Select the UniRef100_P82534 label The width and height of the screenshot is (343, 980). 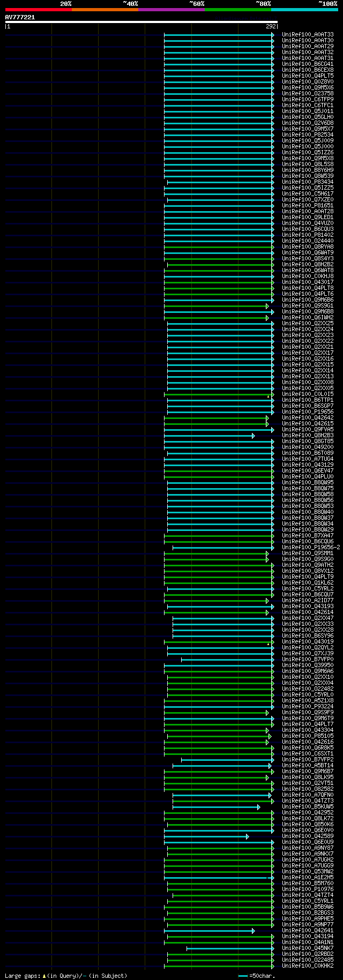(x=308, y=135)
